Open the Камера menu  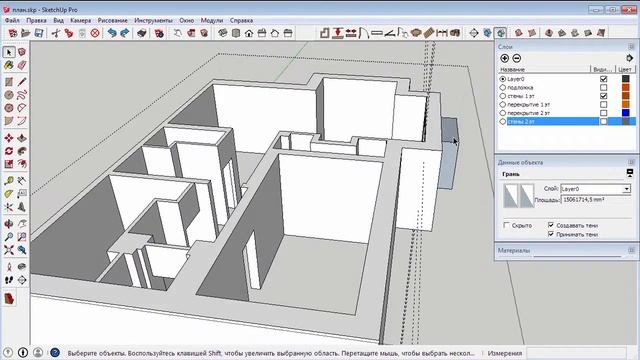click(80, 20)
